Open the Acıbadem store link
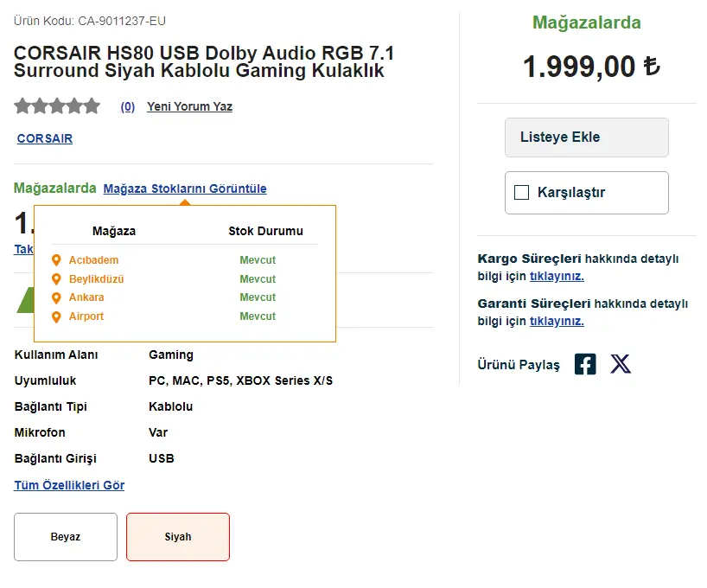 (x=94, y=260)
